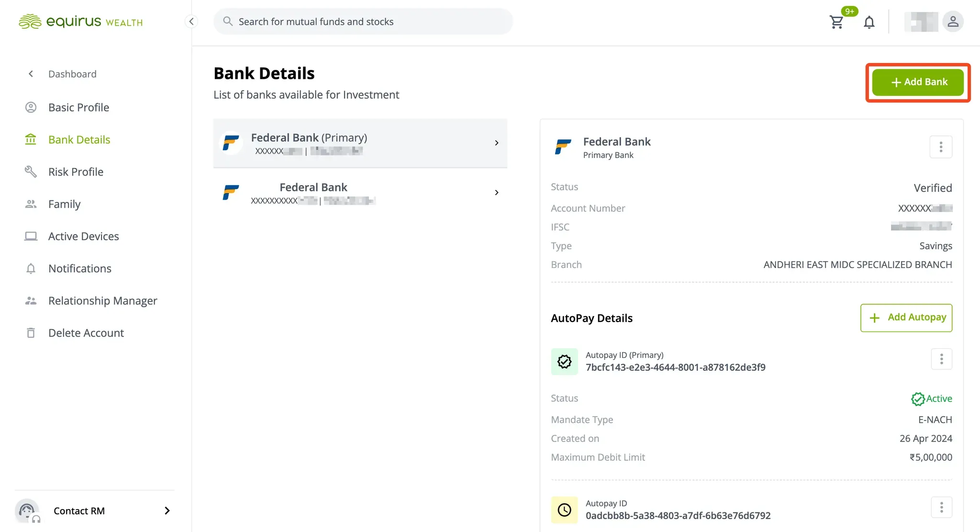The width and height of the screenshot is (980, 532).
Task: Open three-dot menu for primary Autopay ID
Action: coord(941,359)
